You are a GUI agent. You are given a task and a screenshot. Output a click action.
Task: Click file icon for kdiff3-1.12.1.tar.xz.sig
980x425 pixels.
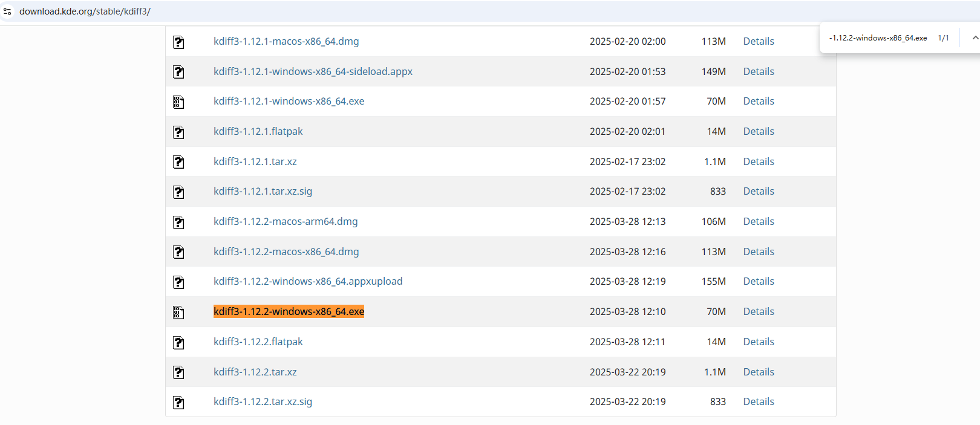(178, 192)
